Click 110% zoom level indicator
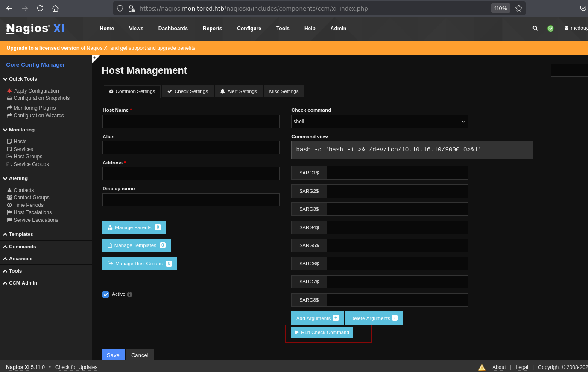This screenshot has width=588, height=372. pos(500,8)
